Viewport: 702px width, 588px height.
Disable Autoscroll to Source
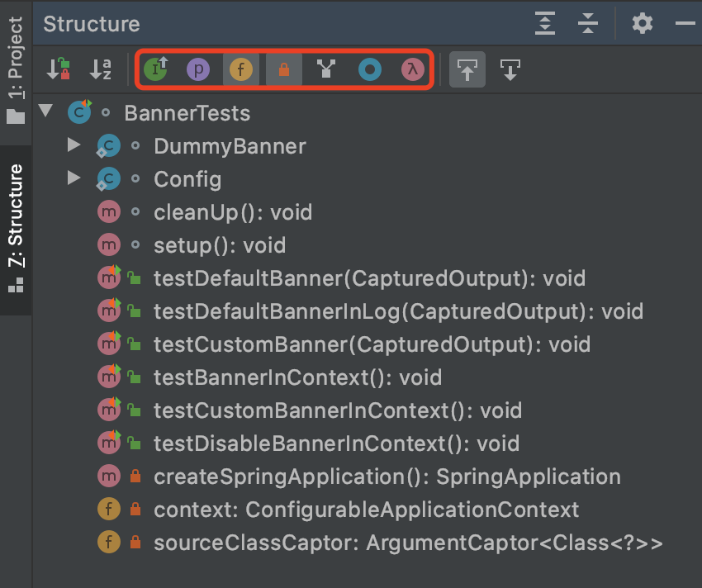click(x=467, y=70)
